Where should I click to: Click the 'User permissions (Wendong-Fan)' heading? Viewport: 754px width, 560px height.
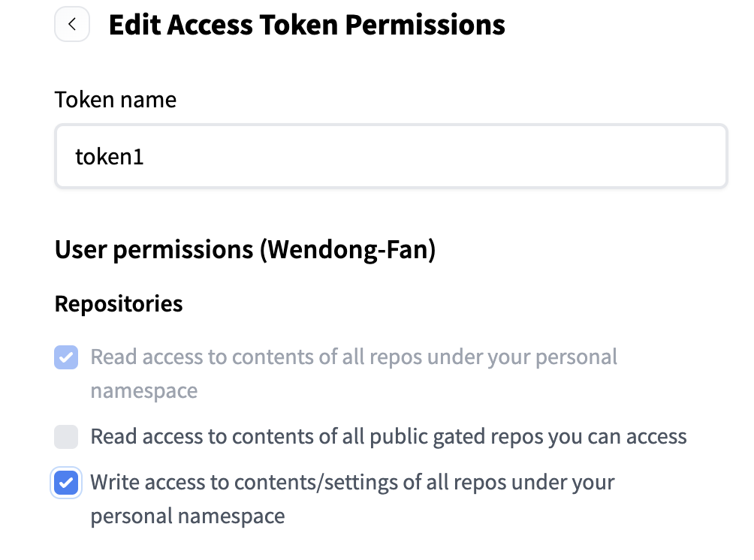pyautogui.click(x=245, y=249)
